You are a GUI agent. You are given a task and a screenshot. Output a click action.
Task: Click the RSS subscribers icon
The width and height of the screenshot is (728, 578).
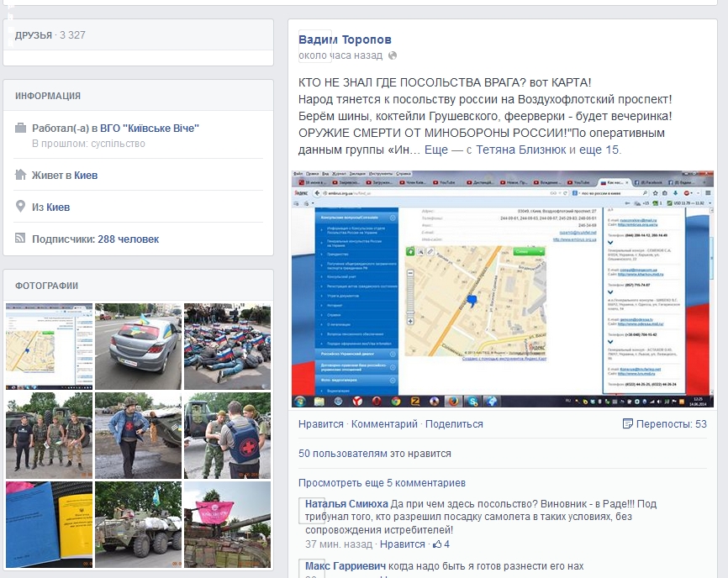click(20, 239)
